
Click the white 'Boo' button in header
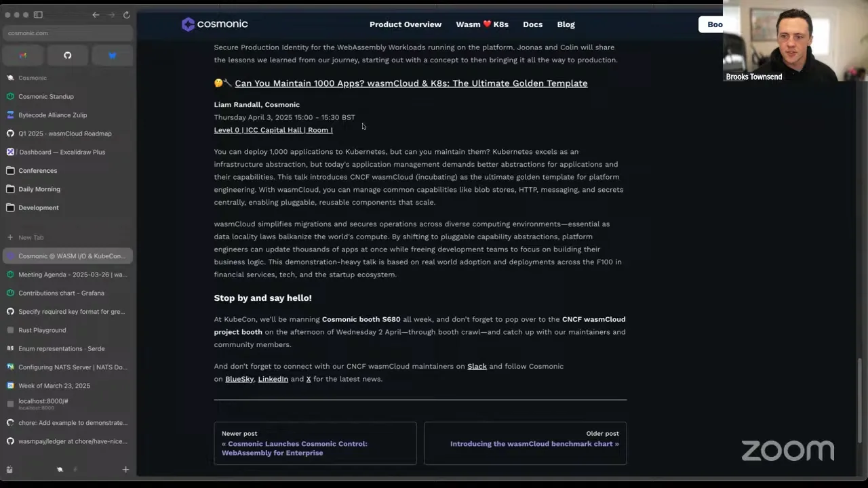[x=711, y=24]
